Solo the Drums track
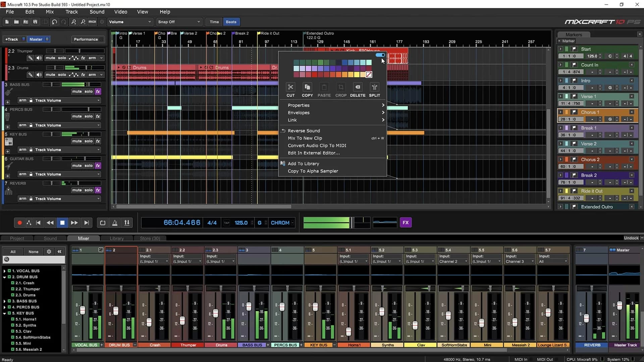This screenshot has height=362, width=644. pyautogui.click(x=61, y=74)
